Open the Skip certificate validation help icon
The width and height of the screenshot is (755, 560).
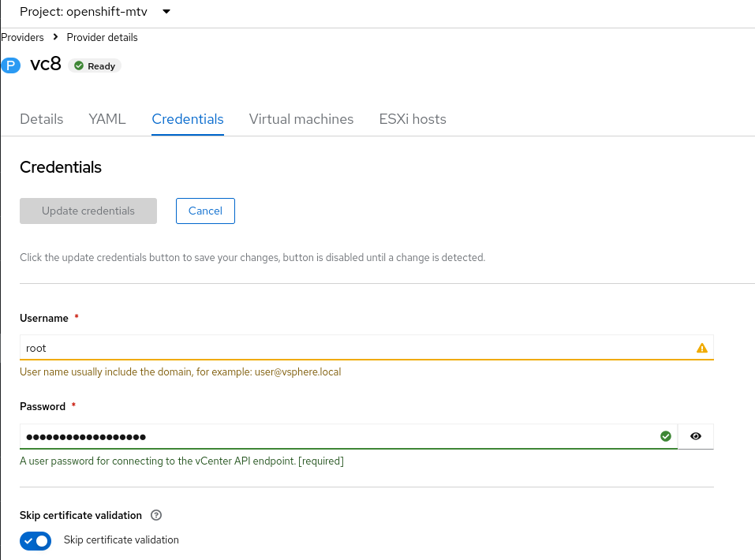click(156, 515)
